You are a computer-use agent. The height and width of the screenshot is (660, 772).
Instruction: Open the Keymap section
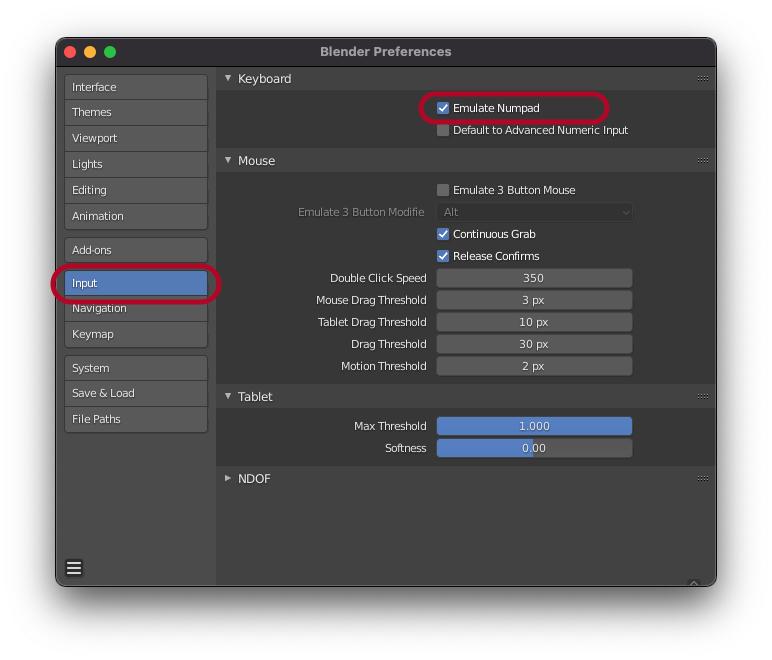click(x=136, y=335)
